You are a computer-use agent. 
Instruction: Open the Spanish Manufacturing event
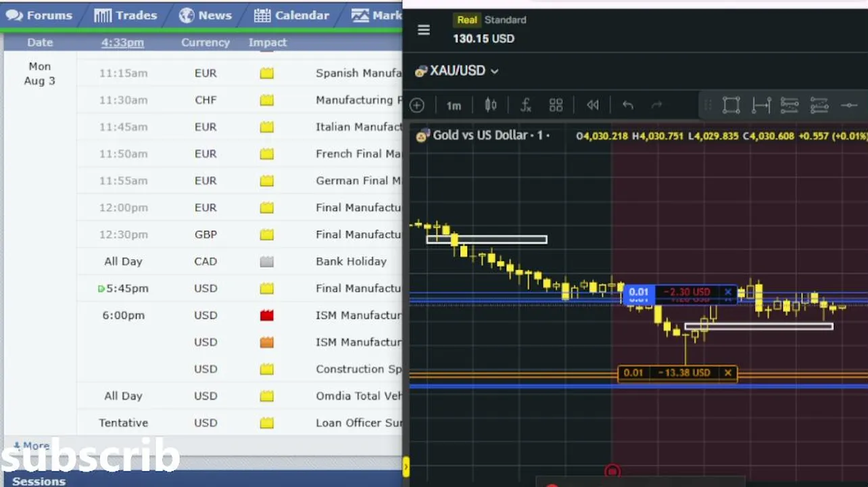point(358,73)
